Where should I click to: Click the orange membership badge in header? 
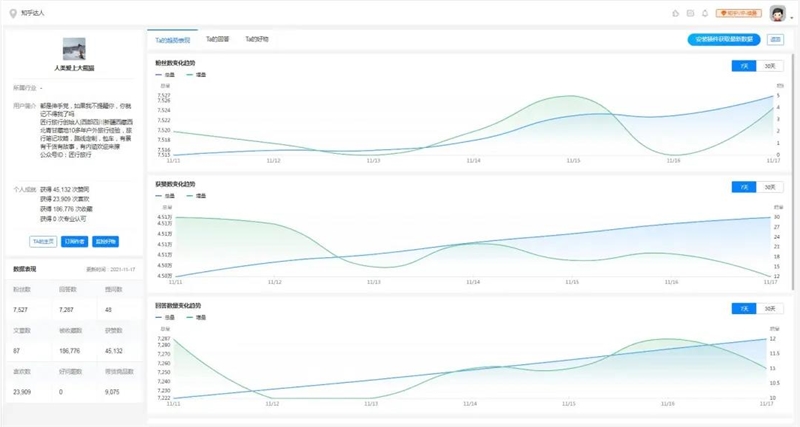[x=738, y=13]
